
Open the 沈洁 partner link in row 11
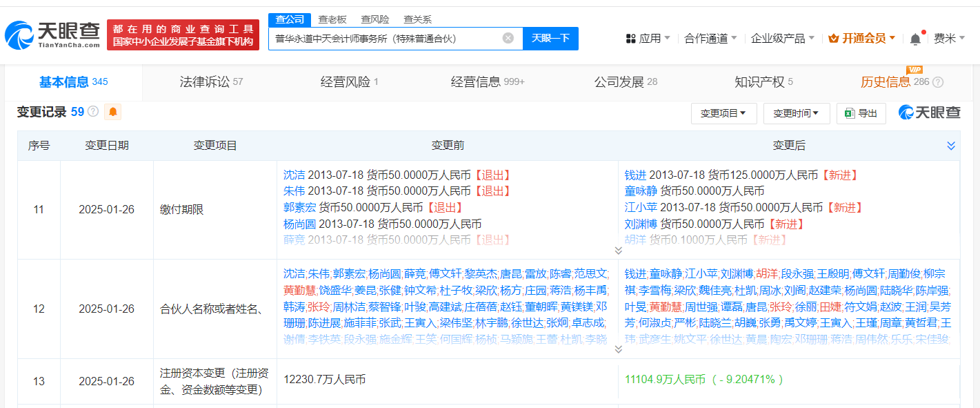tap(294, 175)
